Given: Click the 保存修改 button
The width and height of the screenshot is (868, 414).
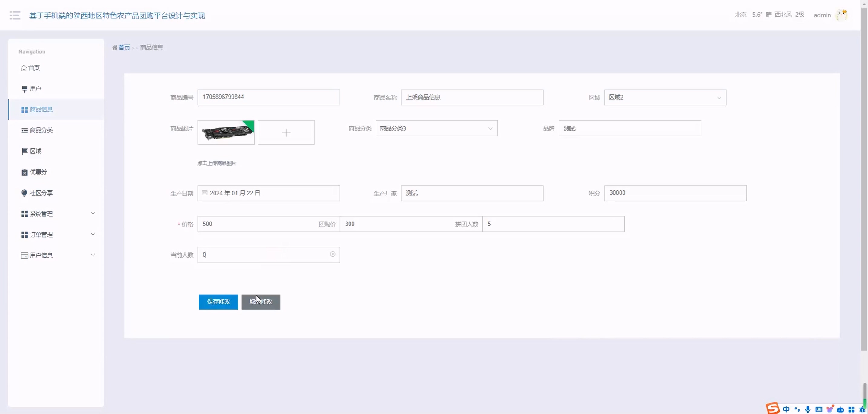Looking at the screenshot, I should [x=218, y=302].
